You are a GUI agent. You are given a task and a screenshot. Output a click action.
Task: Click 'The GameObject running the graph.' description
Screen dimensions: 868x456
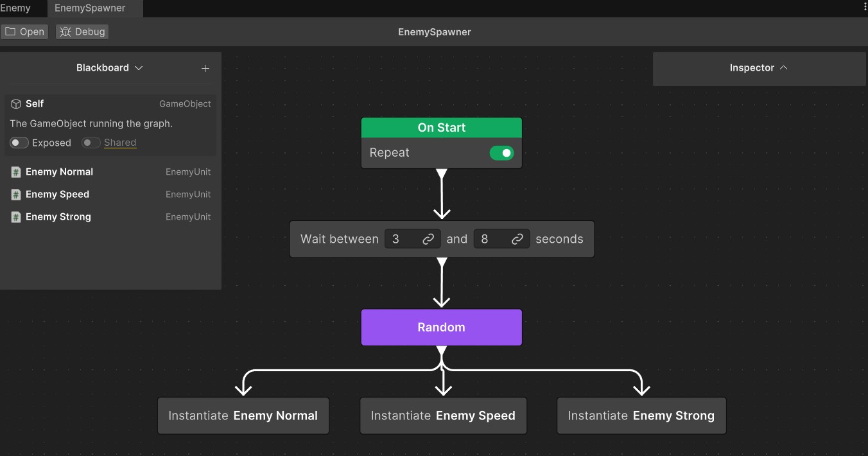(x=91, y=124)
